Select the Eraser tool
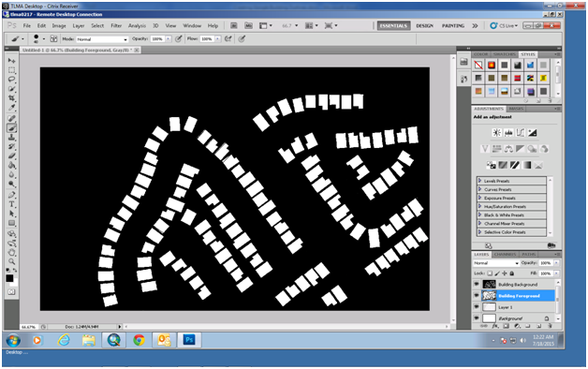The height and width of the screenshot is (369, 588). pos(12,156)
